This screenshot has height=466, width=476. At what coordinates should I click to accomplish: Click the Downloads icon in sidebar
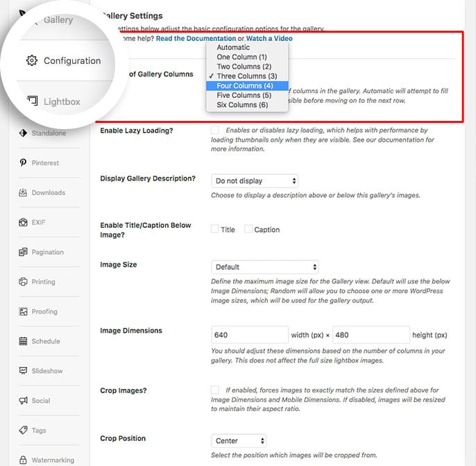[x=23, y=192]
